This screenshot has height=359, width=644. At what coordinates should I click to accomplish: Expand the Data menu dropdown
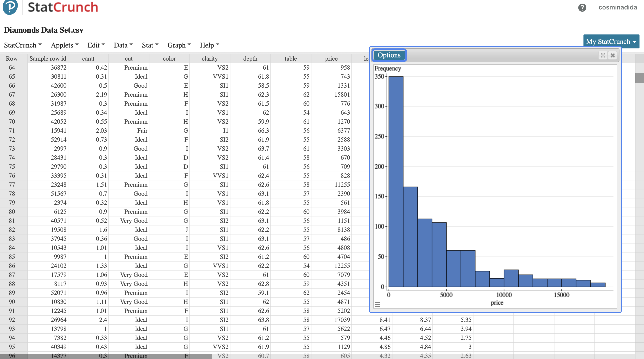(x=123, y=45)
